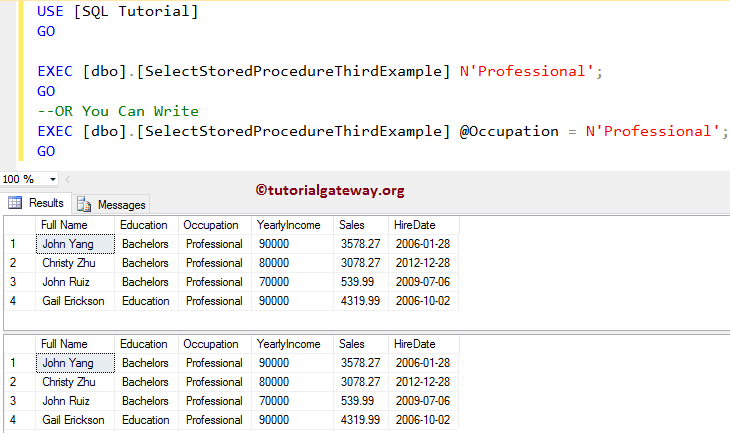
Task: Click the 2009-07-06 hire date in lower grid
Action: [424, 401]
